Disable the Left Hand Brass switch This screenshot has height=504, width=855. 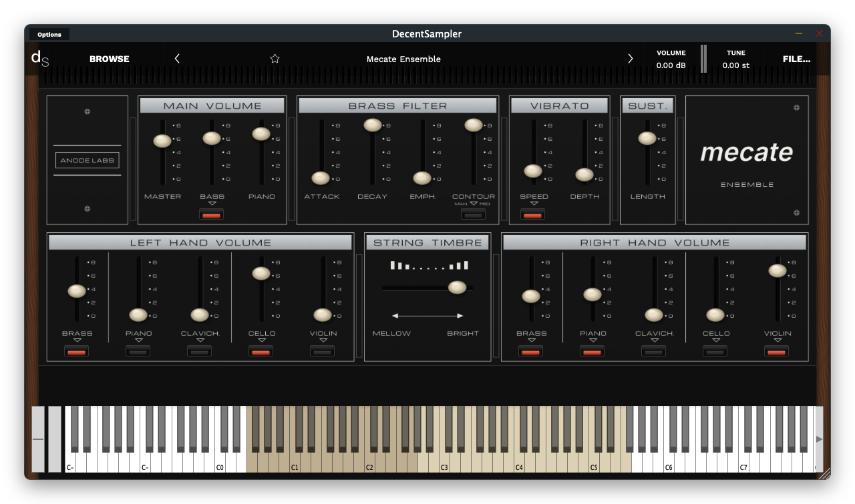77,351
